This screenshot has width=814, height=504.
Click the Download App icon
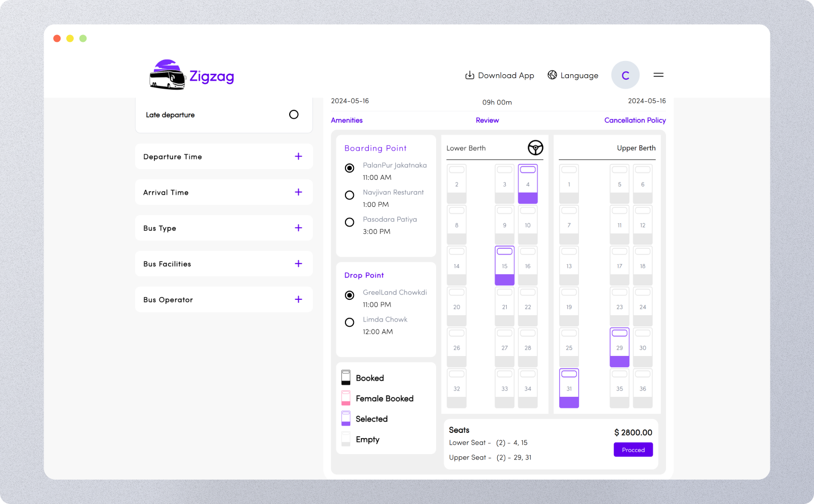pyautogui.click(x=470, y=75)
